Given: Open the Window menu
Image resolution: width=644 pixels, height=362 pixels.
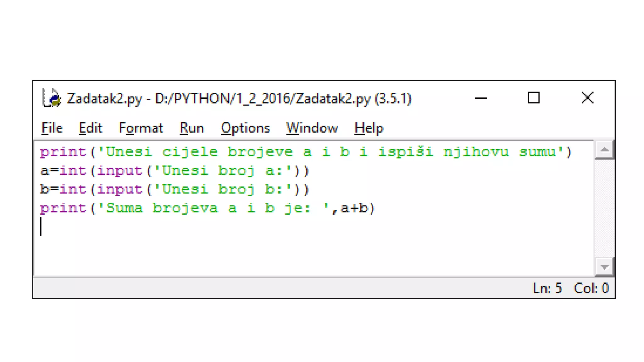Looking at the screenshot, I should [312, 128].
